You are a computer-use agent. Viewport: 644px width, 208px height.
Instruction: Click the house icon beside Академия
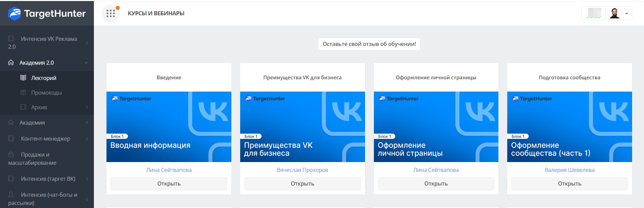[11, 122]
